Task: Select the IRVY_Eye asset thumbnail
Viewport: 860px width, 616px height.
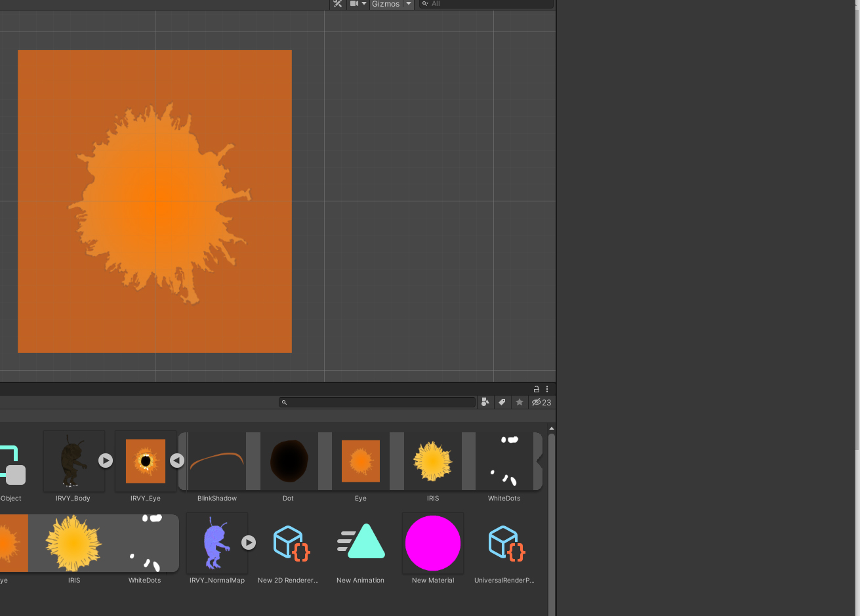Action: tap(146, 461)
